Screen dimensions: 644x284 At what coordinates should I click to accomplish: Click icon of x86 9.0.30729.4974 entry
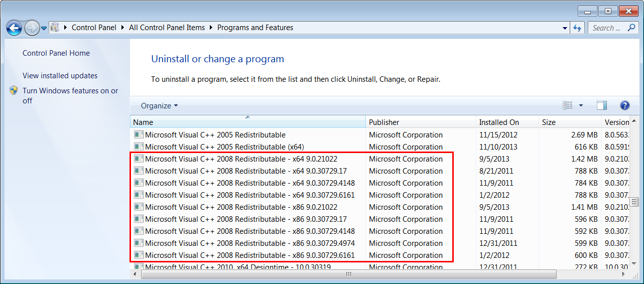[x=139, y=243]
